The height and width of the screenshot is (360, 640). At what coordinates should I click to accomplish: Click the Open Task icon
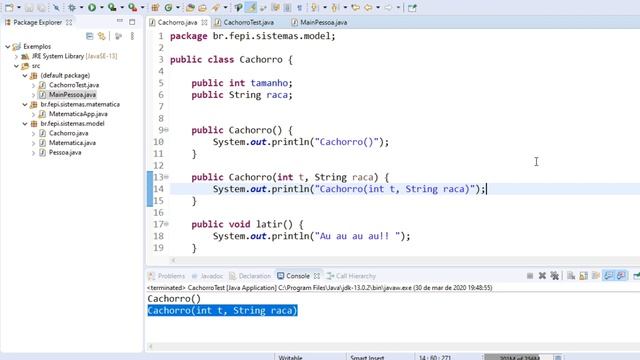click(x=202, y=7)
